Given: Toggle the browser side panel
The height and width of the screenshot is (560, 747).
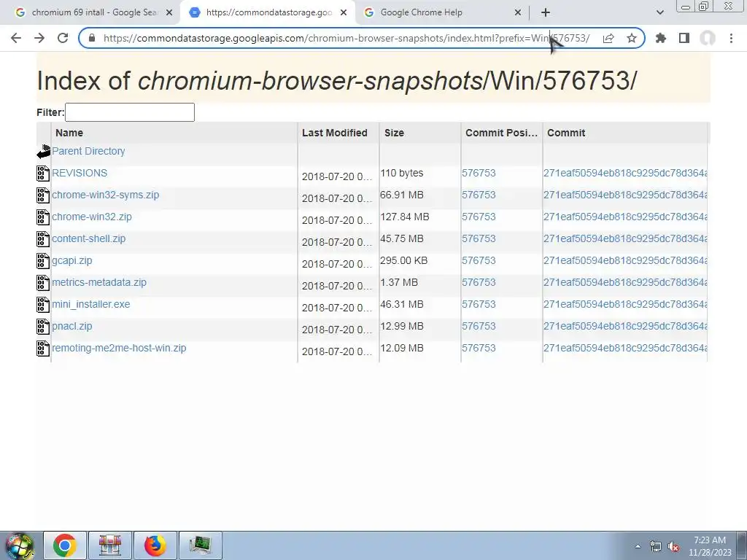Looking at the screenshot, I should (x=684, y=38).
